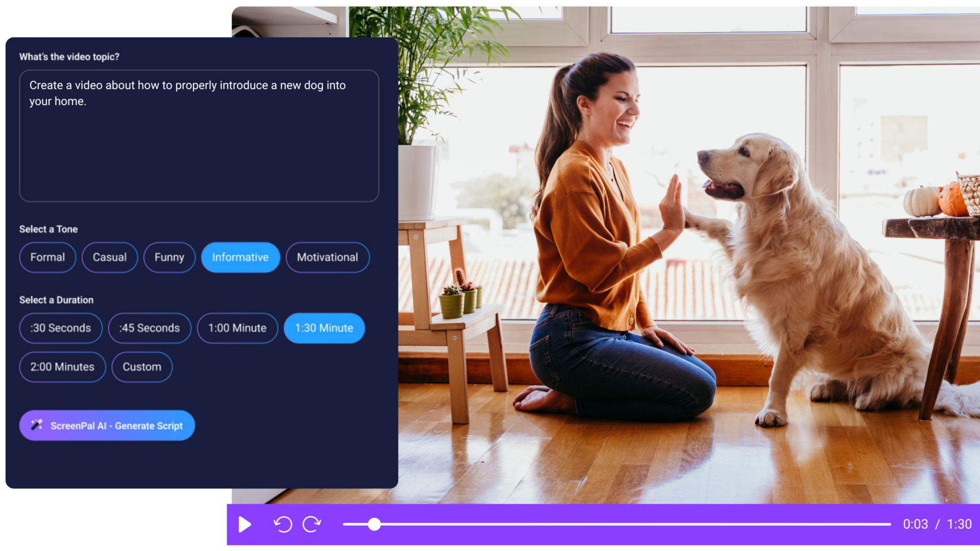980x551 pixels.
Task: Set duration to :30 Seconds
Action: (60, 328)
